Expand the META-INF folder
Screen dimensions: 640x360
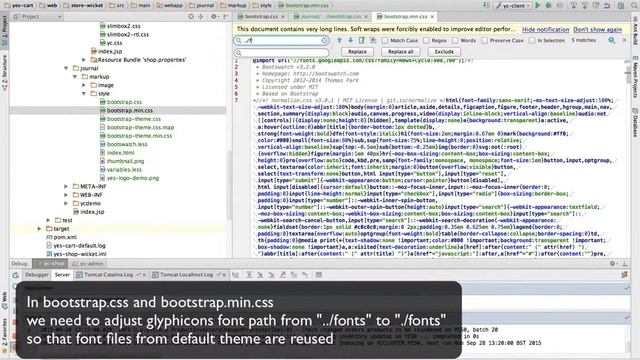(66, 186)
